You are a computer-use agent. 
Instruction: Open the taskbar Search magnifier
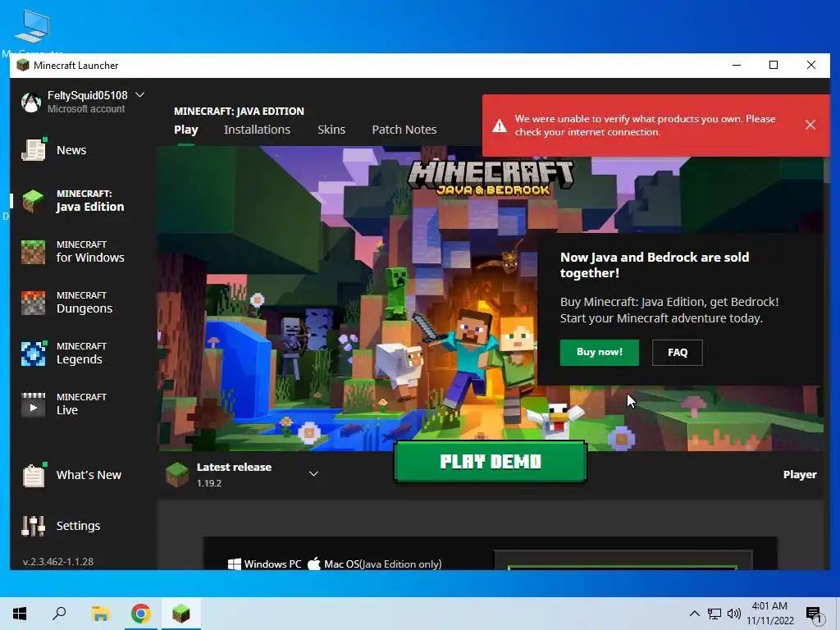click(59, 614)
